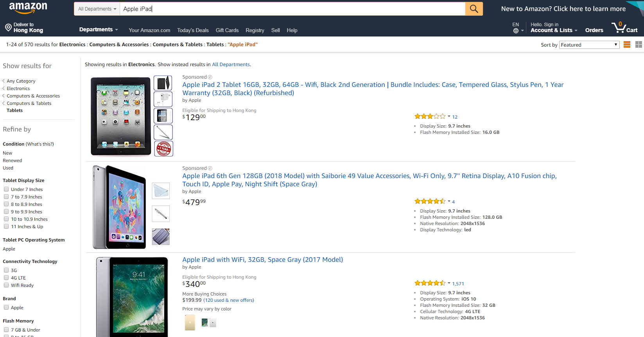Switch to list view layout icon

(x=627, y=45)
